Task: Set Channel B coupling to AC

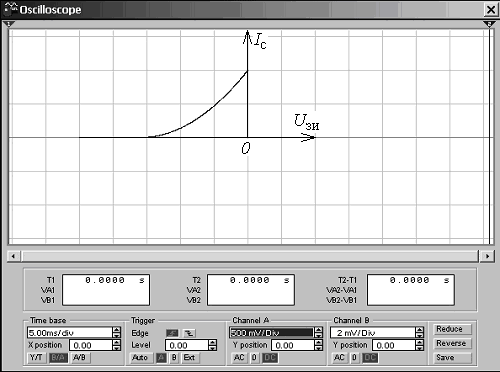Action: coord(339,358)
